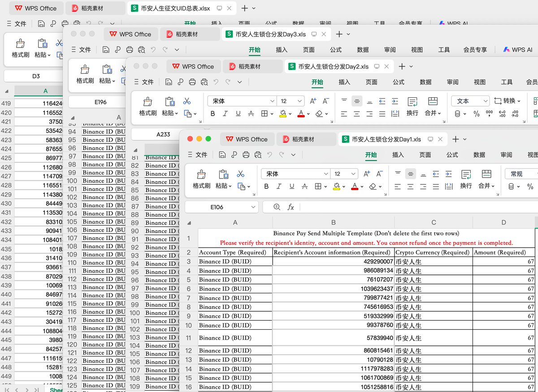The width and height of the screenshot is (538, 392).
Task: Open number format 常规 dropdown in Day1 window
Action: [x=522, y=174]
